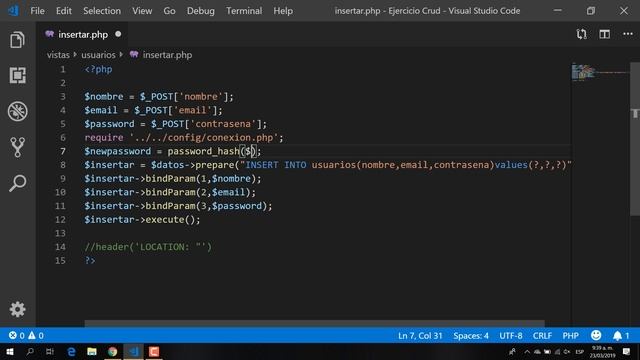Click Ln 7, Col 31 go-to-line indicator
This screenshot has height=360, width=640.
420,336
